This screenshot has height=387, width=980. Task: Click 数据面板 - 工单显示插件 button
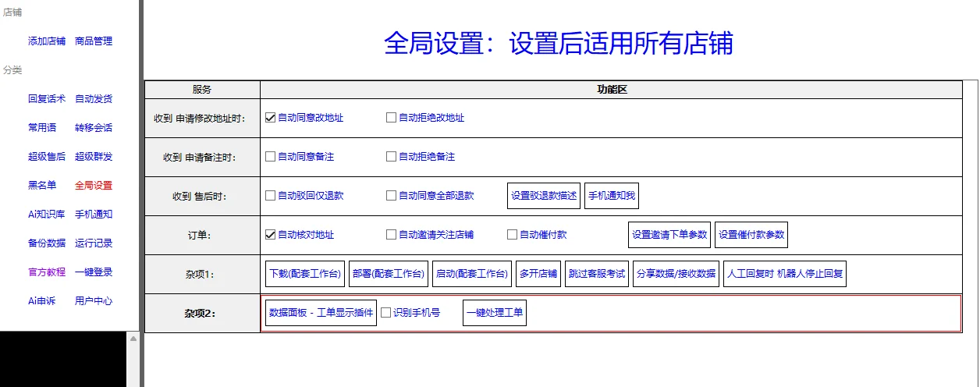tap(321, 313)
